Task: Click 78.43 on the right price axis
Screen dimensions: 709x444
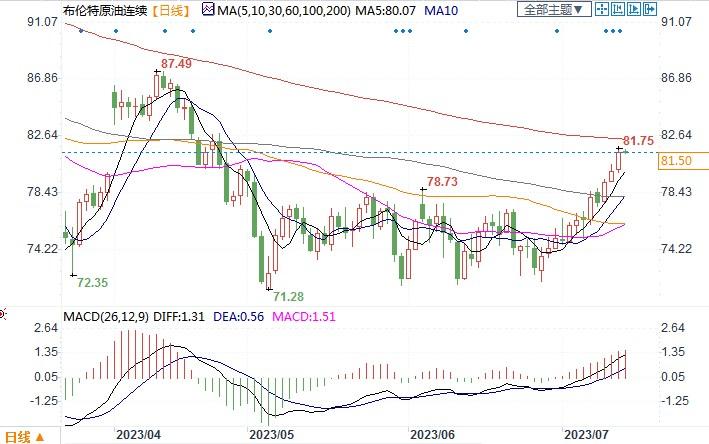Action: click(x=676, y=192)
